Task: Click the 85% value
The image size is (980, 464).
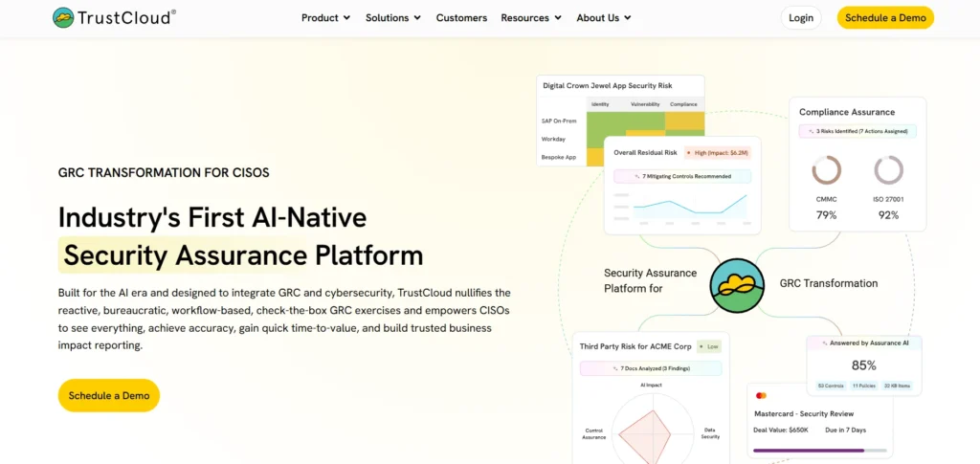Action: pyautogui.click(x=864, y=365)
